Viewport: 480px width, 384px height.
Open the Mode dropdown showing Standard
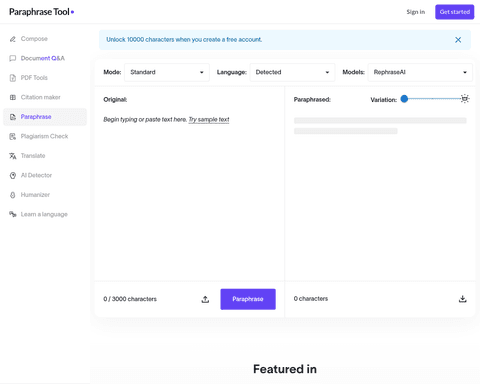(x=167, y=72)
